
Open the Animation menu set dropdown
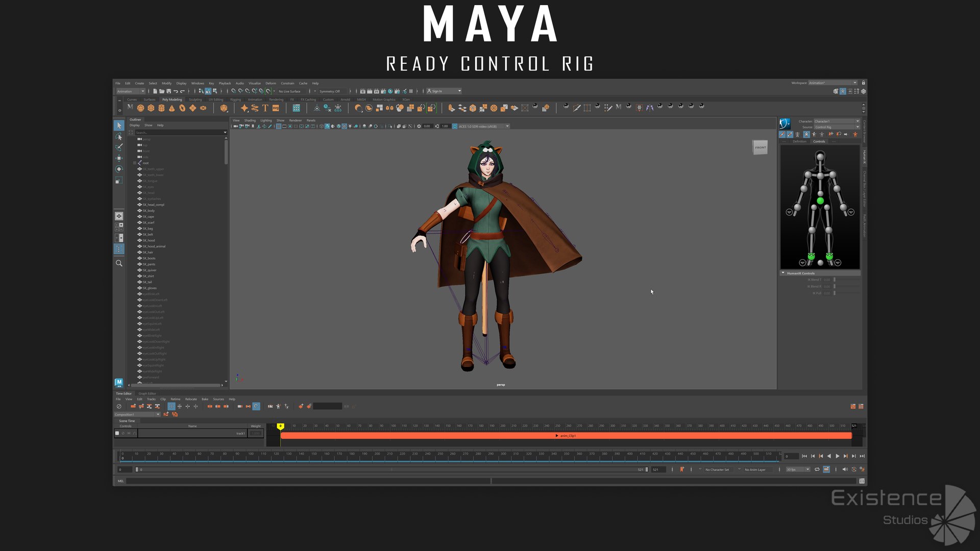coord(131,91)
